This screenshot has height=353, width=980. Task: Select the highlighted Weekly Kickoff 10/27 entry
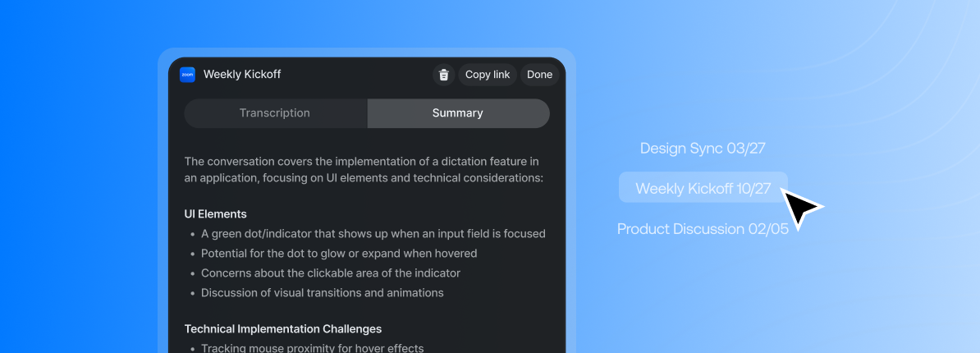tap(703, 188)
